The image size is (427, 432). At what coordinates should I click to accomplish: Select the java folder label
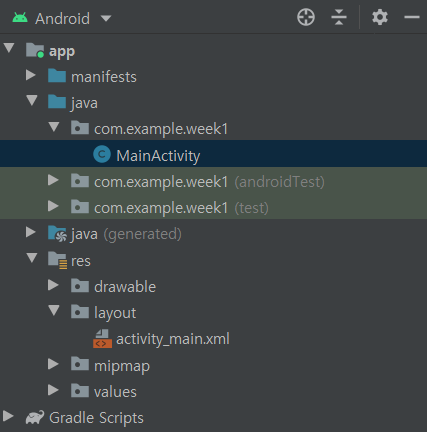(x=84, y=103)
